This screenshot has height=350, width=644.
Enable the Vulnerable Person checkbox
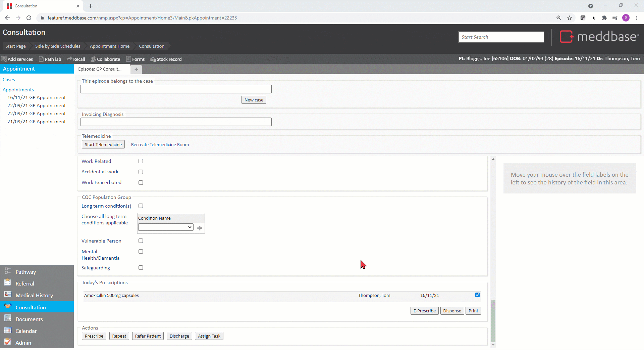(141, 241)
